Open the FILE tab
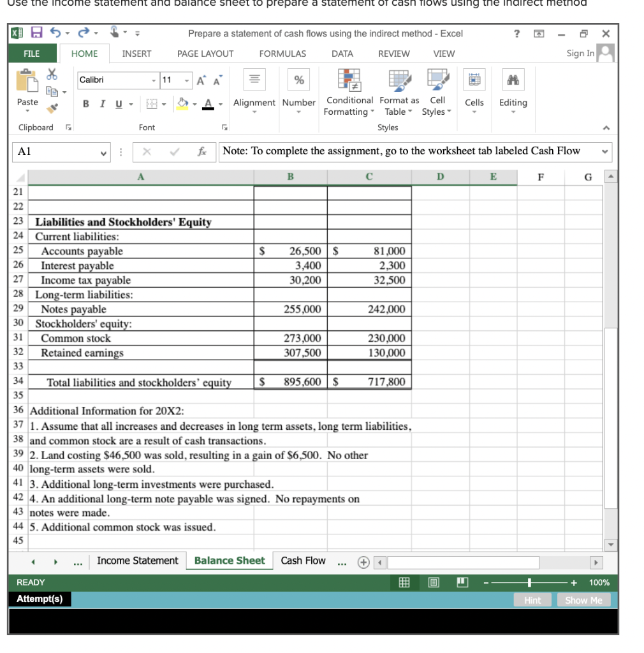This screenshot has width=644, height=653. [32, 54]
